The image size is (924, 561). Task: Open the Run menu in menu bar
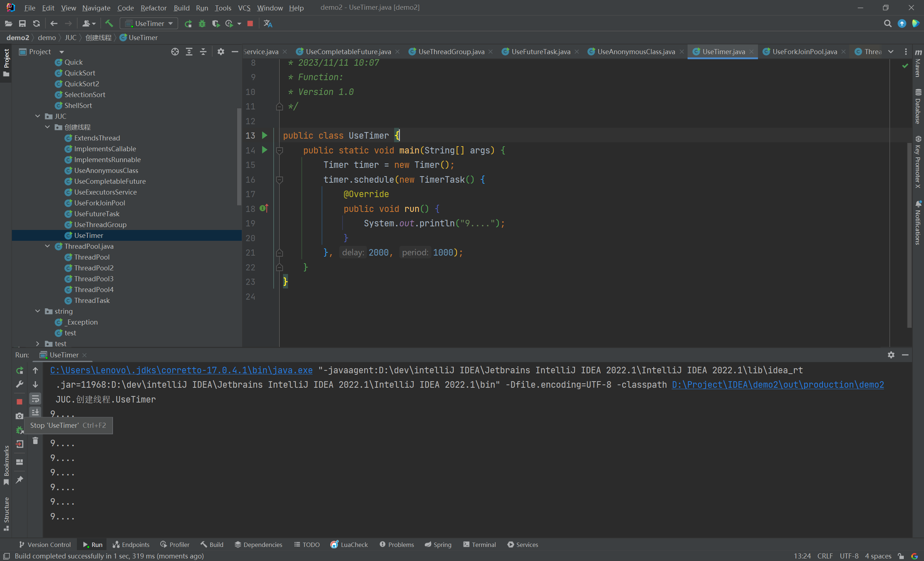coord(201,6)
